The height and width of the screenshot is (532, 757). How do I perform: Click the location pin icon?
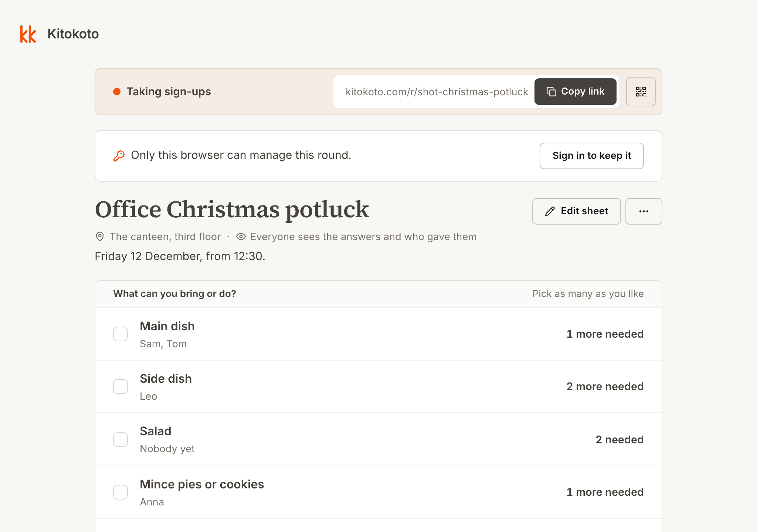(100, 236)
